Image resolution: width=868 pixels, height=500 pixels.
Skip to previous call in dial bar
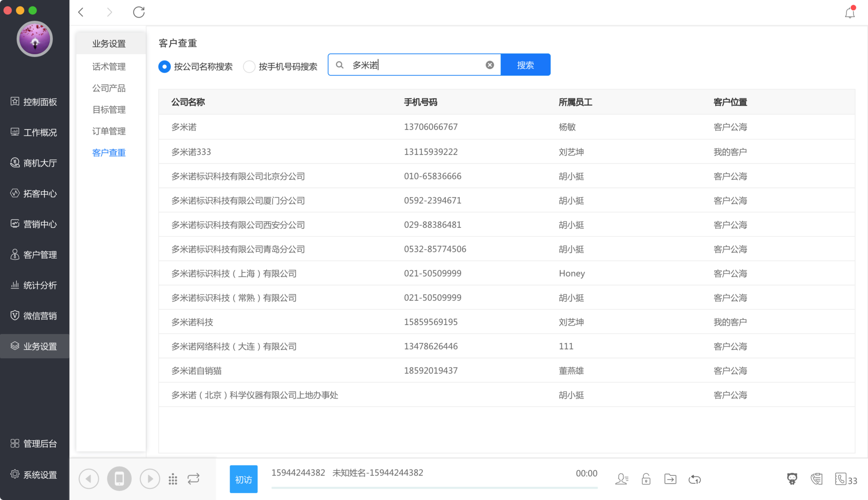pyautogui.click(x=89, y=479)
